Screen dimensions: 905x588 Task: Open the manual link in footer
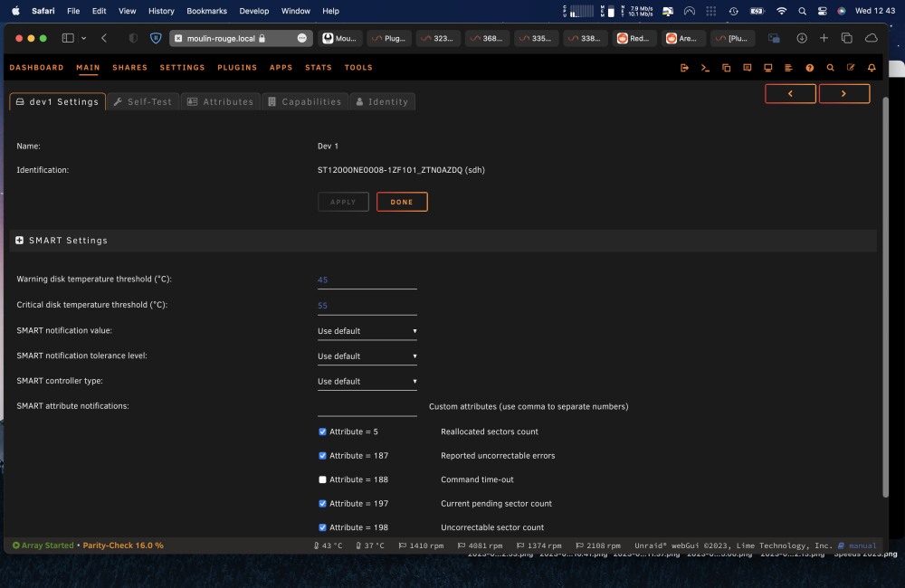tap(862, 545)
